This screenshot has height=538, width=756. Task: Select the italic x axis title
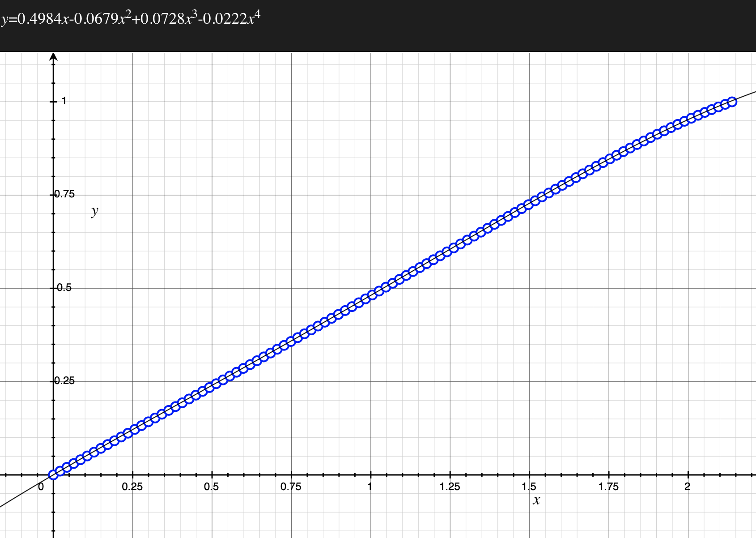pyautogui.click(x=536, y=500)
